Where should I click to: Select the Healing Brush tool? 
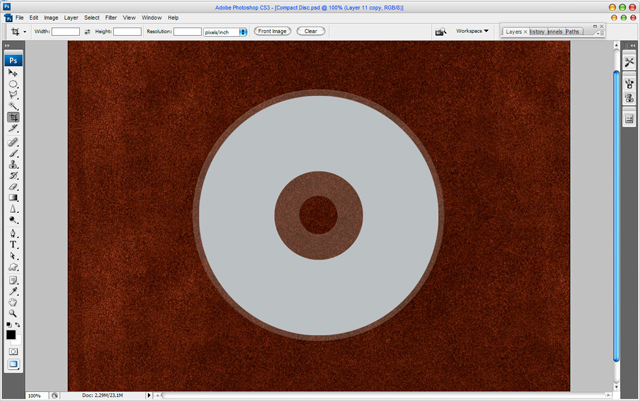(x=13, y=142)
